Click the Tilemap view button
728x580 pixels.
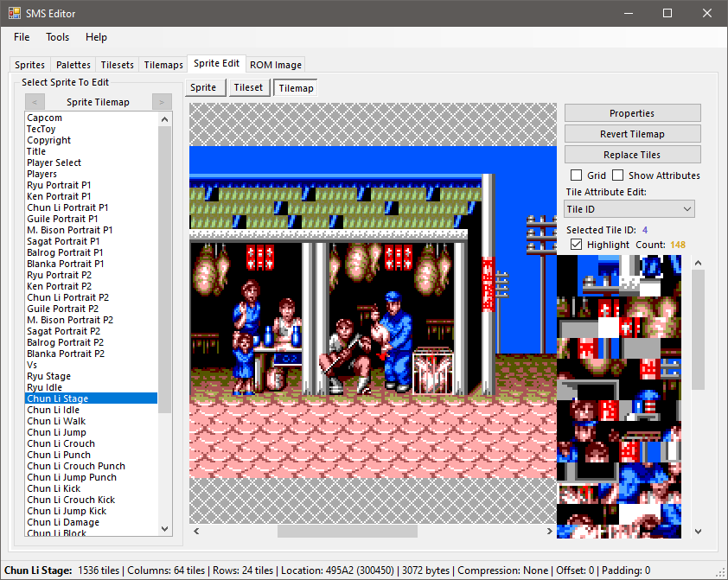click(297, 88)
